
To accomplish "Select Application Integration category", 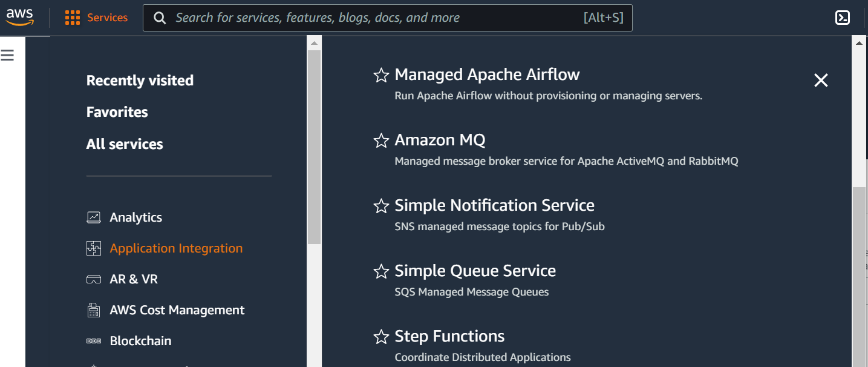I will (176, 248).
